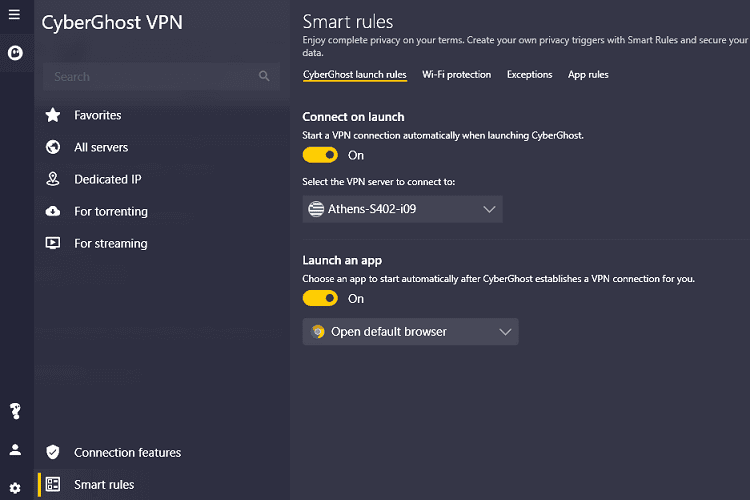Click the For torrenting cloud icon
Image resolution: width=750 pixels, height=500 pixels.
click(53, 211)
